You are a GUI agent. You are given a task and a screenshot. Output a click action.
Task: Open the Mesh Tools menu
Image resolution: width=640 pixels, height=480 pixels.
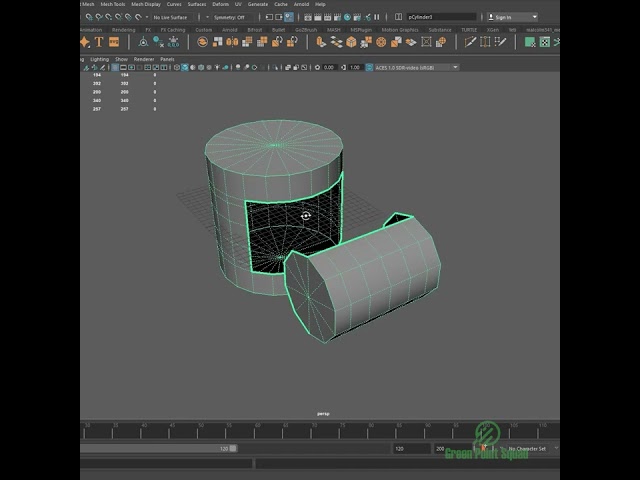[x=113, y=4]
